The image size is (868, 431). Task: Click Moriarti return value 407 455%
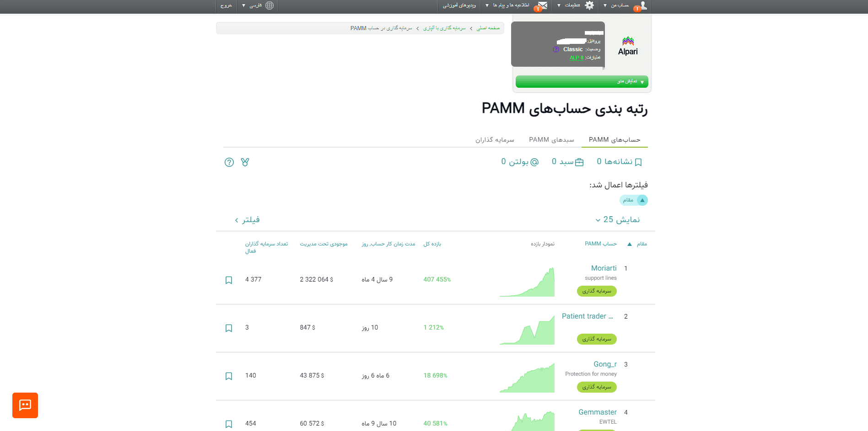click(x=437, y=280)
